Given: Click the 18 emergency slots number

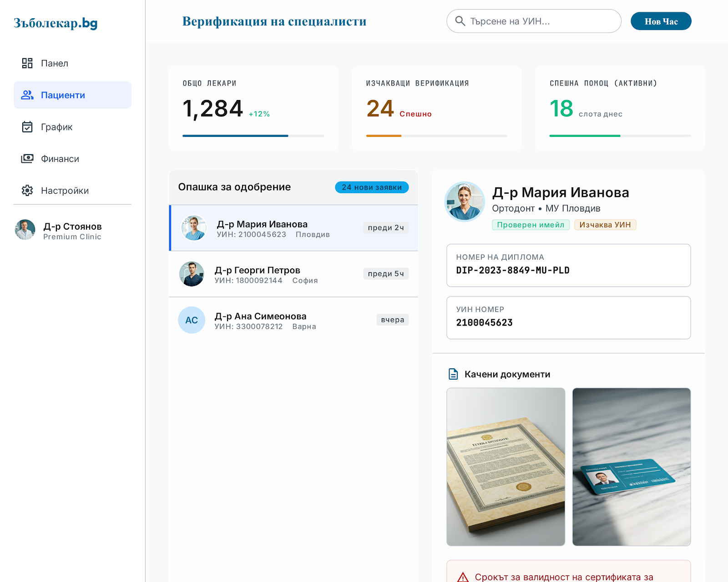Looking at the screenshot, I should tap(561, 109).
